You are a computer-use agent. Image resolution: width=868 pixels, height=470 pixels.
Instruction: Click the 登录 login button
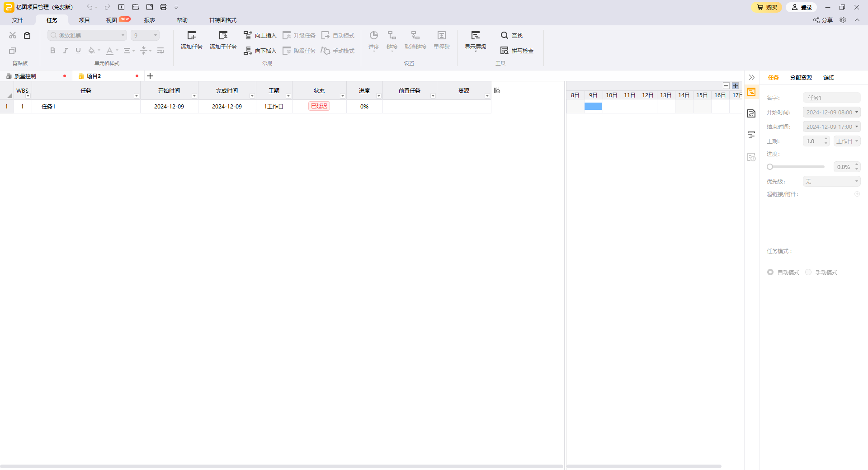pos(802,7)
